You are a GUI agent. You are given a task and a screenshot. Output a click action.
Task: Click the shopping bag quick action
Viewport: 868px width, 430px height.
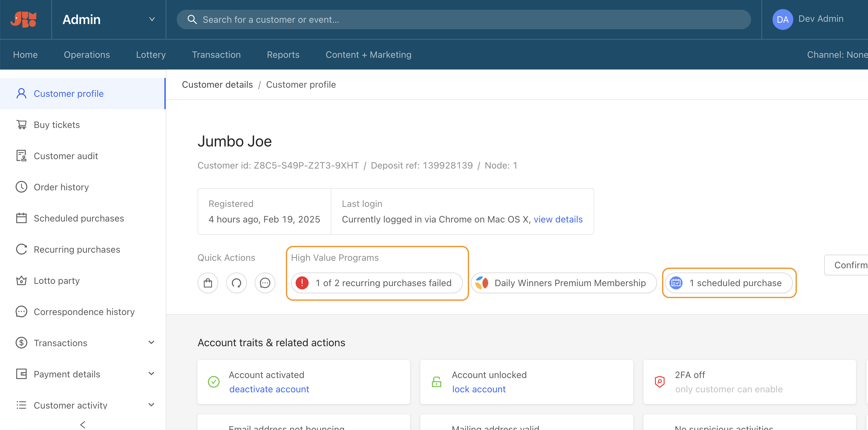tap(208, 283)
